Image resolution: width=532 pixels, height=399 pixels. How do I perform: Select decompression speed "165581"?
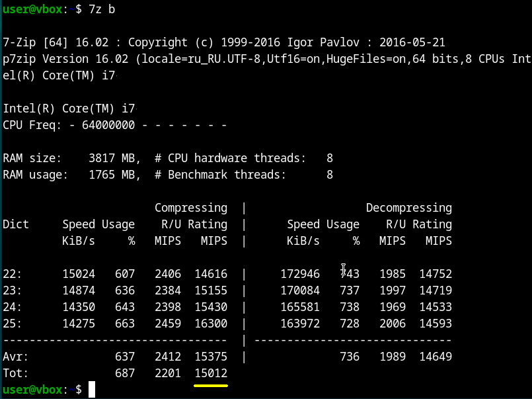pos(300,307)
